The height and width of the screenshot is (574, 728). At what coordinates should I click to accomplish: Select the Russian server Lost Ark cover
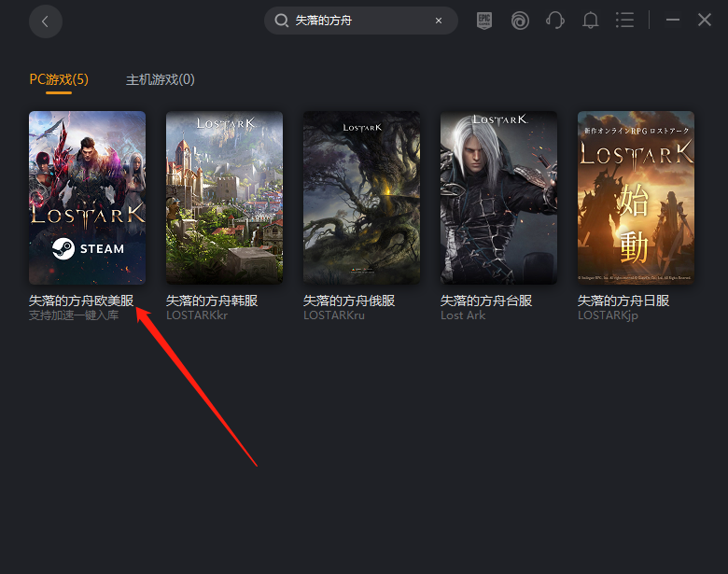361,198
